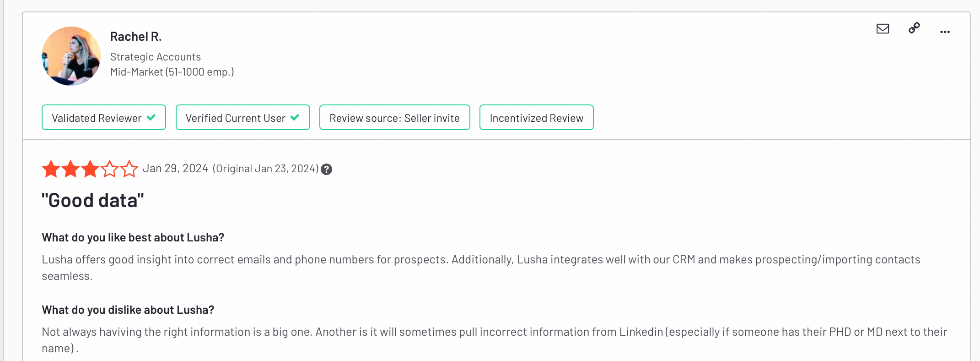Open the three-dots more options menu
980x361 pixels.
click(x=945, y=32)
